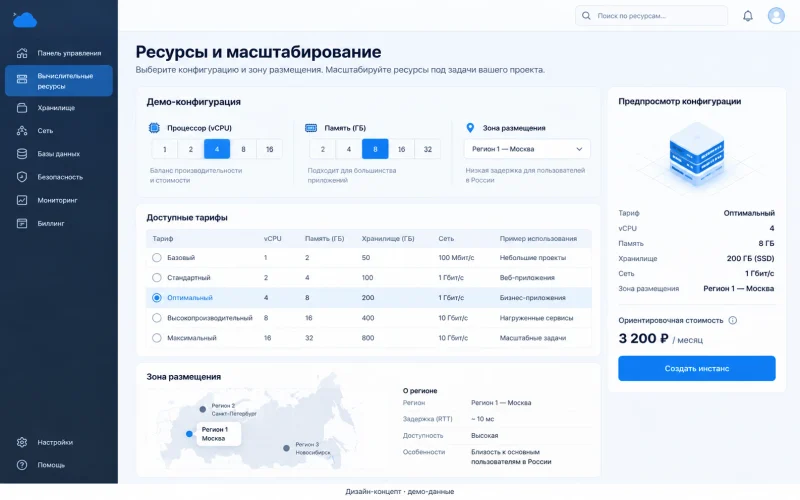Choose 4 vCPU in processor selector
800x500 pixels.
217,149
